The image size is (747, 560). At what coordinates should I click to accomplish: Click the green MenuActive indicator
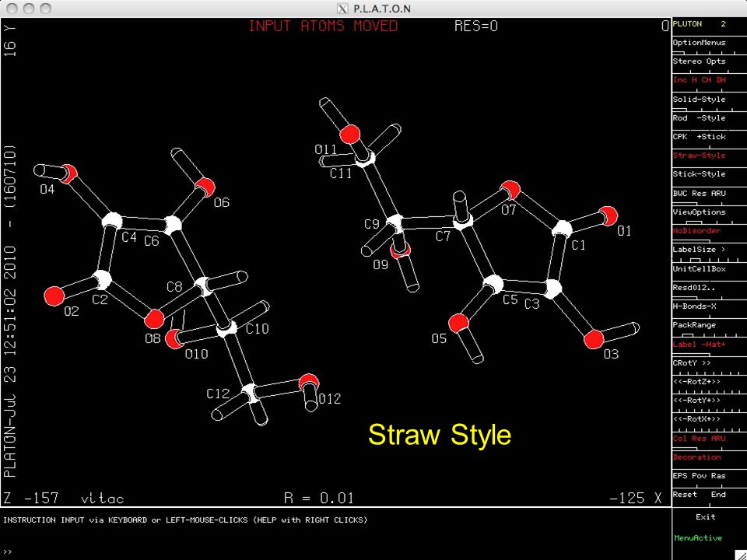tap(698, 537)
